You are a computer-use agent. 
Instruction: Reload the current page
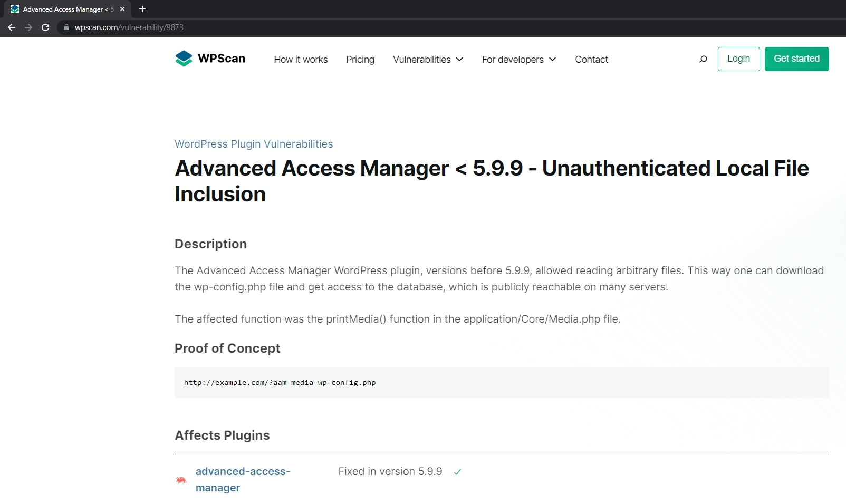(x=45, y=27)
